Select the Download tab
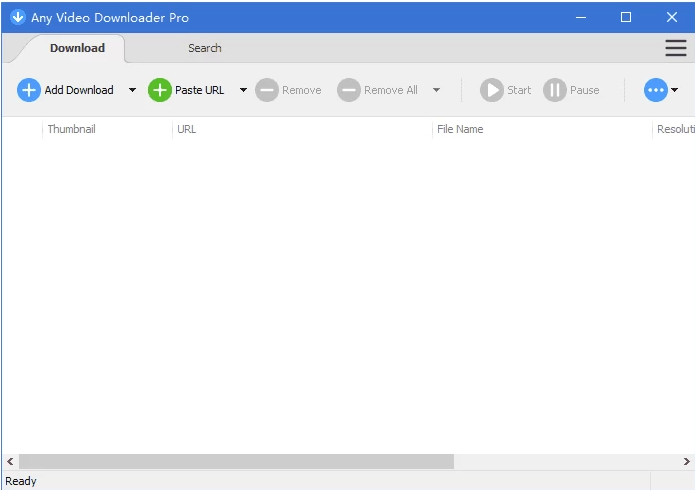The image size is (695, 490). pyautogui.click(x=77, y=48)
